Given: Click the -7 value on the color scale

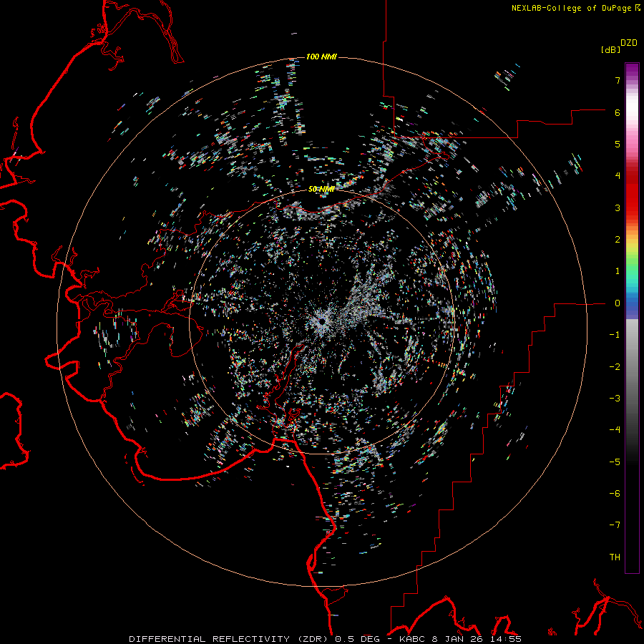Looking at the screenshot, I should (615, 525).
